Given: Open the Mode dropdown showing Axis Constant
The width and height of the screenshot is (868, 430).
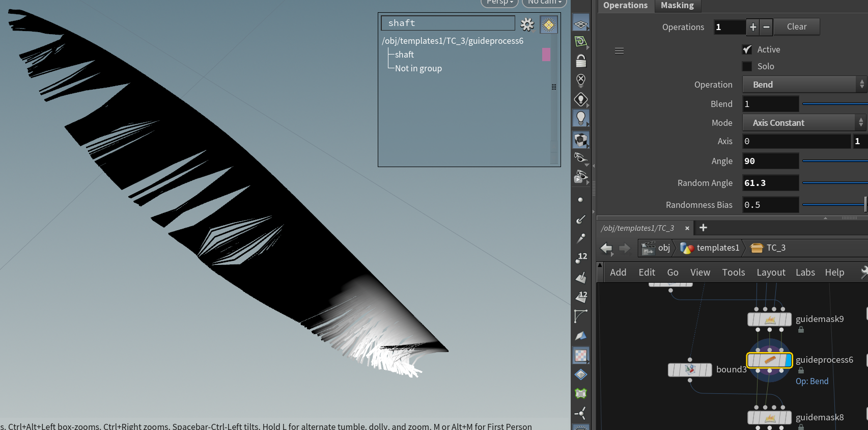Looking at the screenshot, I should click(x=804, y=123).
